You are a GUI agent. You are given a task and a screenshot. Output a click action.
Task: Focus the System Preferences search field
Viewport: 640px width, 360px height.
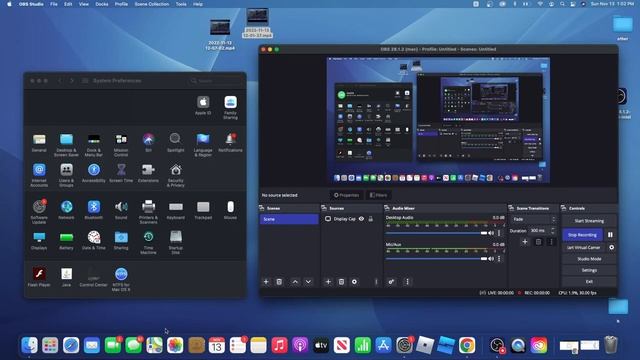pyautogui.click(x=216, y=81)
